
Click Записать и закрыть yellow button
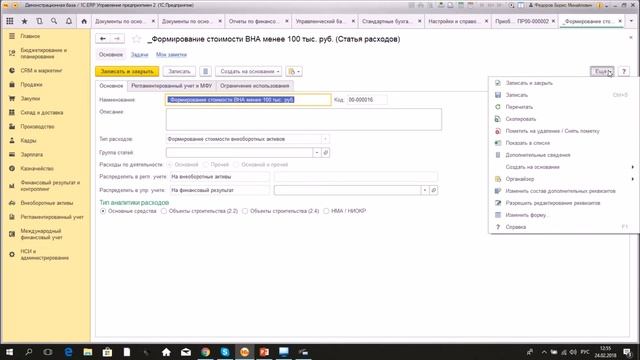pos(127,71)
